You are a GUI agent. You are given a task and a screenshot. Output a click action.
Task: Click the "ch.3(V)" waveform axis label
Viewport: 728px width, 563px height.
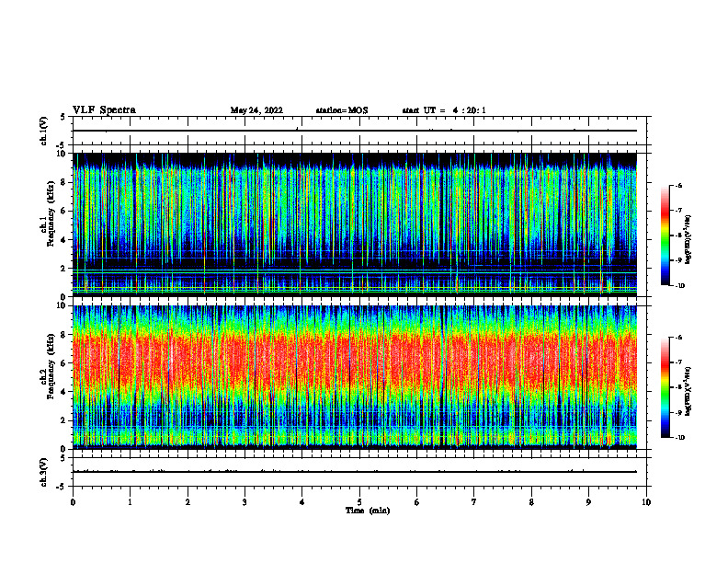click(44, 472)
